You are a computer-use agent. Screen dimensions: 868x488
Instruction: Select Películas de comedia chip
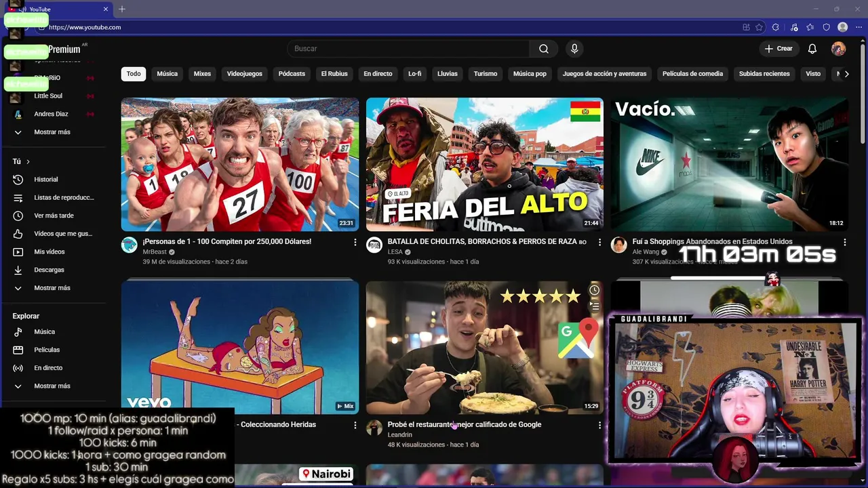coord(692,74)
